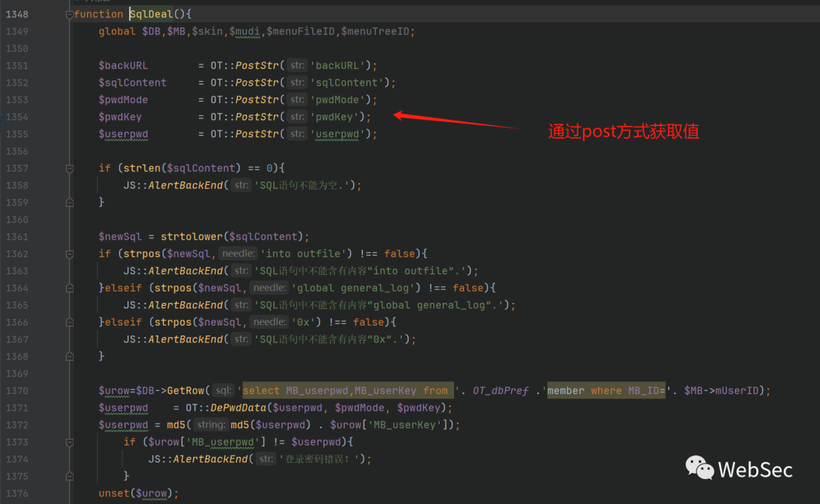Click AlertBackEnd call on line 1367

point(185,340)
